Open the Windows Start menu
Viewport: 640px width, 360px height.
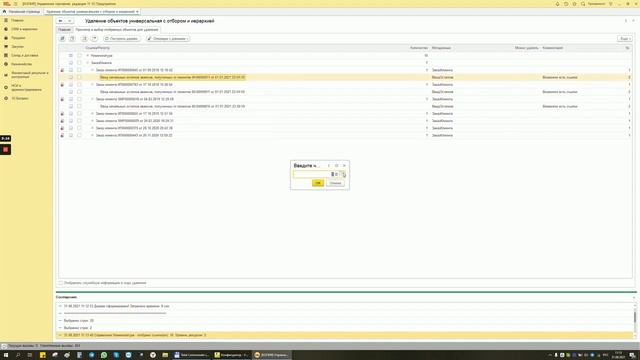[x=6, y=355]
